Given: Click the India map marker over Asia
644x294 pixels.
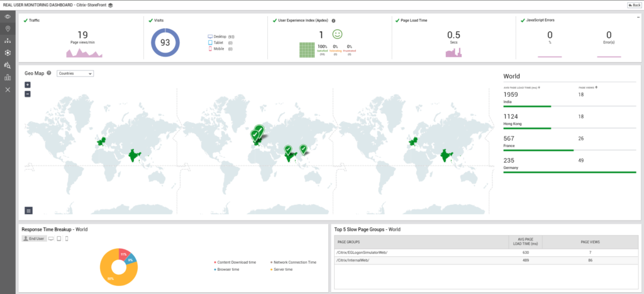Looking at the screenshot, I should point(288,150).
